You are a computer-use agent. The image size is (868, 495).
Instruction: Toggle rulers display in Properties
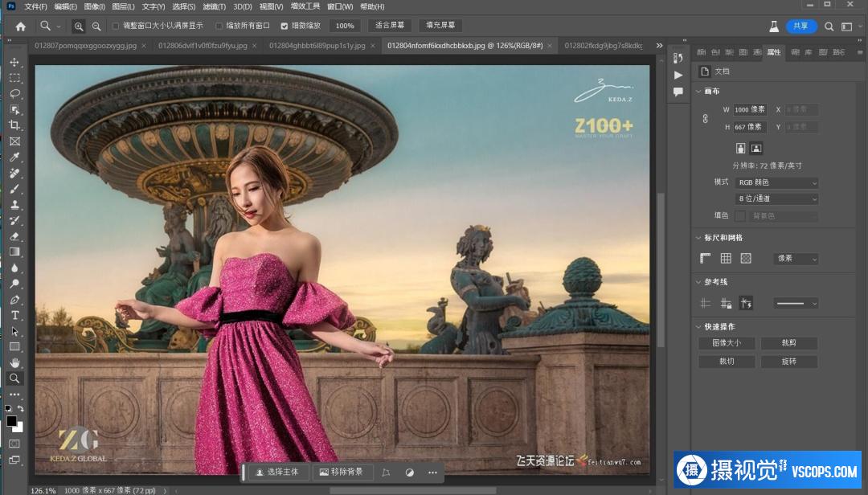[x=706, y=258]
